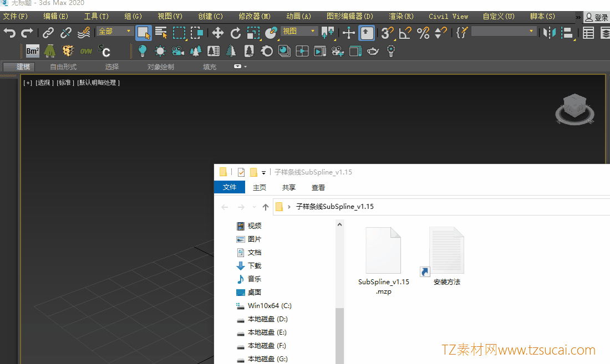Activate the Select and Link tool

tap(48, 33)
